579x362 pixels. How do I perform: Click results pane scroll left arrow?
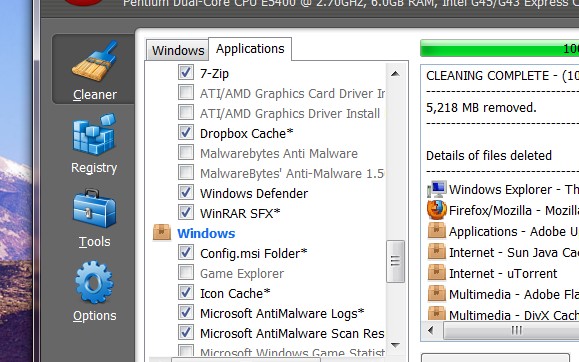click(x=431, y=330)
